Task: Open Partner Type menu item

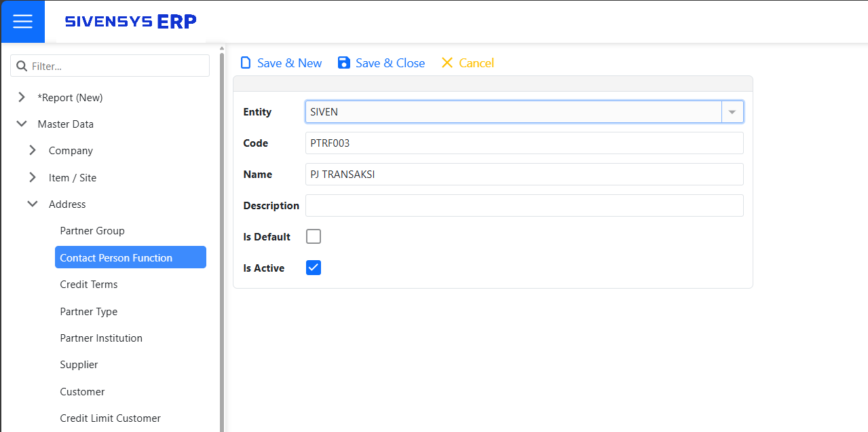Action: 89,312
